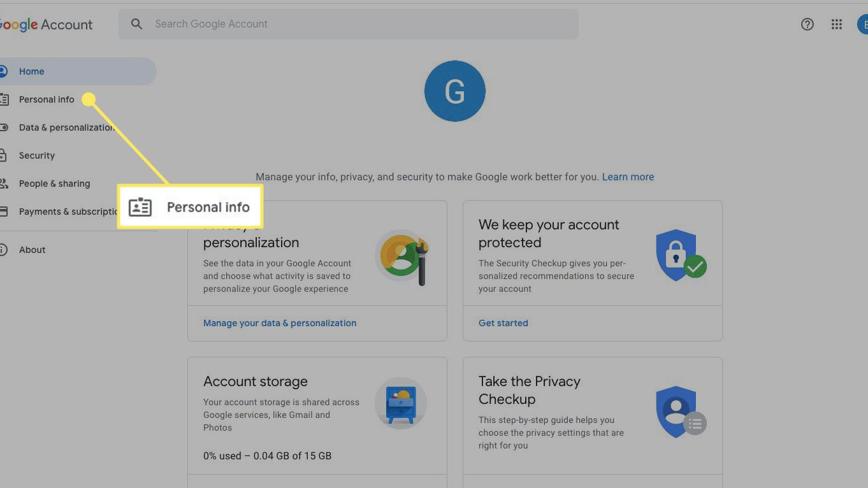Click the Search Google Account field

coord(349,24)
